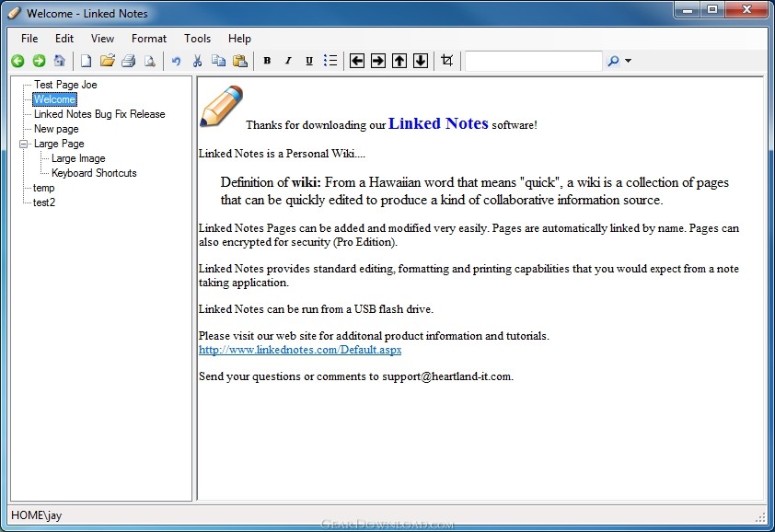Toggle underline formatting
Image resolution: width=775 pixels, height=532 pixels.
[x=309, y=61]
